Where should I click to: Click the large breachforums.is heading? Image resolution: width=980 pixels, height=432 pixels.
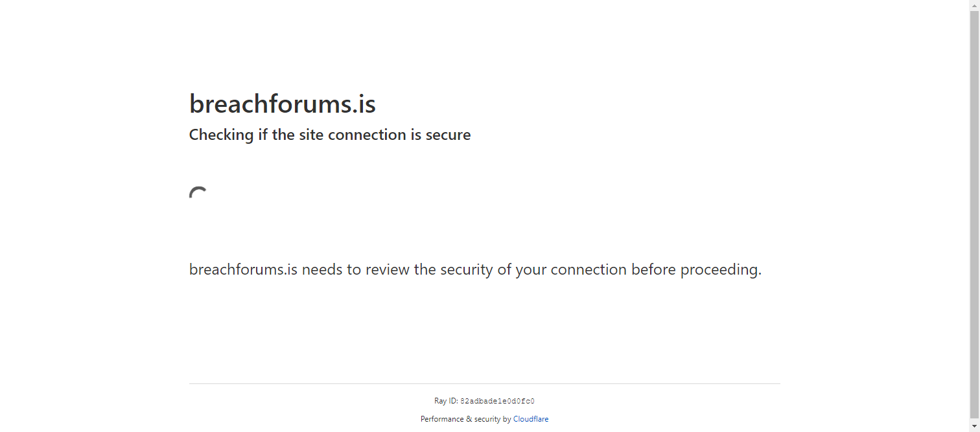tap(283, 104)
